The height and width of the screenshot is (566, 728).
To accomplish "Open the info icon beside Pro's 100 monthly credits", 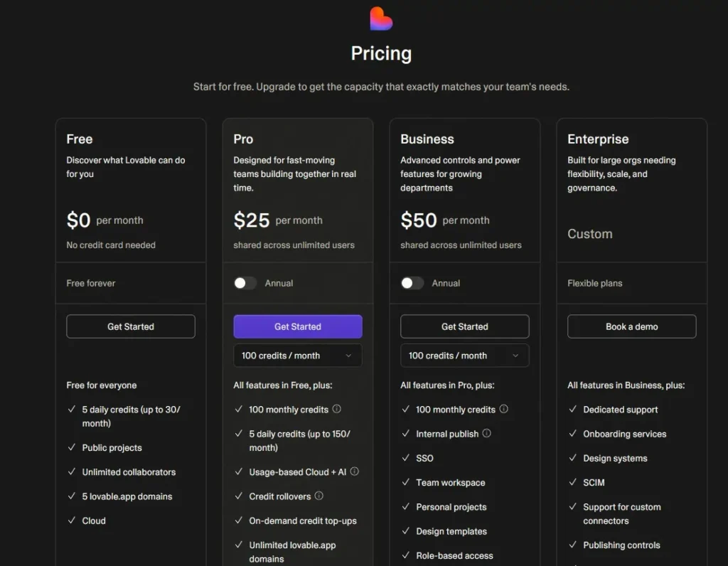I will [336, 409].
